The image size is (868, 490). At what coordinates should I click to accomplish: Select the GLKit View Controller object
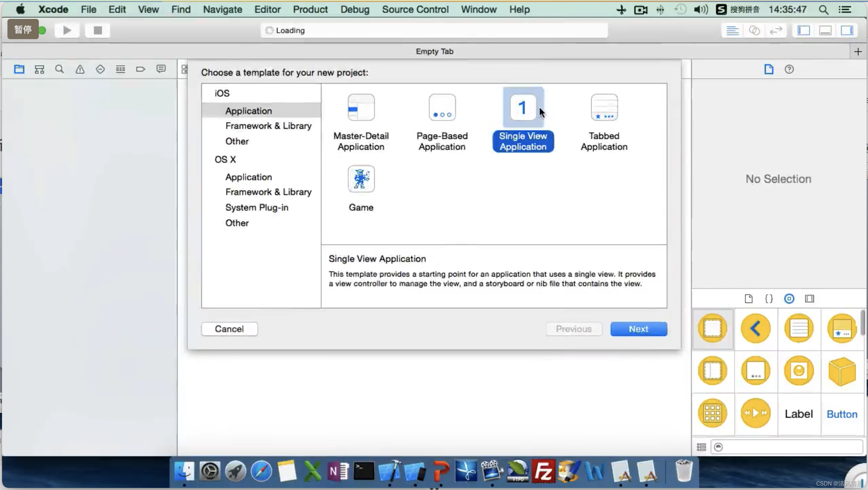[x=799, y=371]
